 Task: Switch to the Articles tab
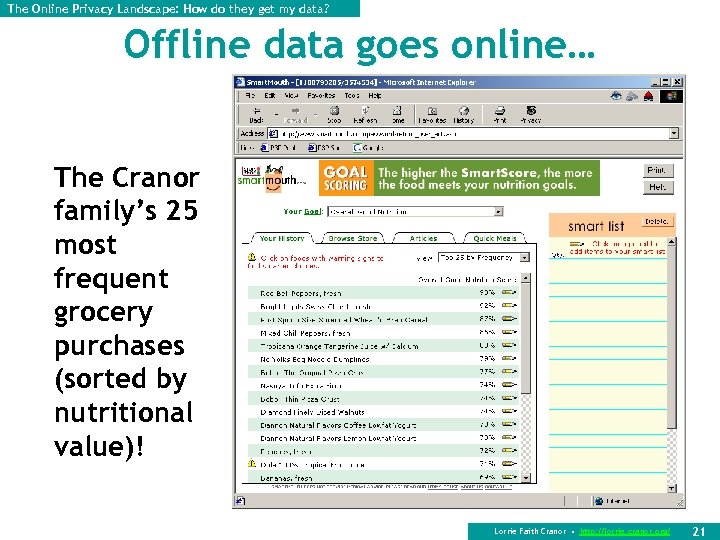click(x=423, y=238)
